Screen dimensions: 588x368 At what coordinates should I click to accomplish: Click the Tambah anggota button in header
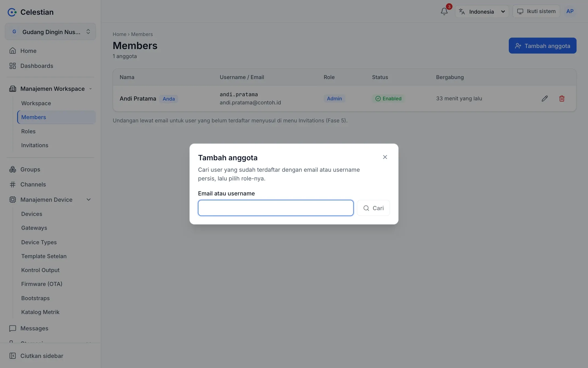click(542, 46)
